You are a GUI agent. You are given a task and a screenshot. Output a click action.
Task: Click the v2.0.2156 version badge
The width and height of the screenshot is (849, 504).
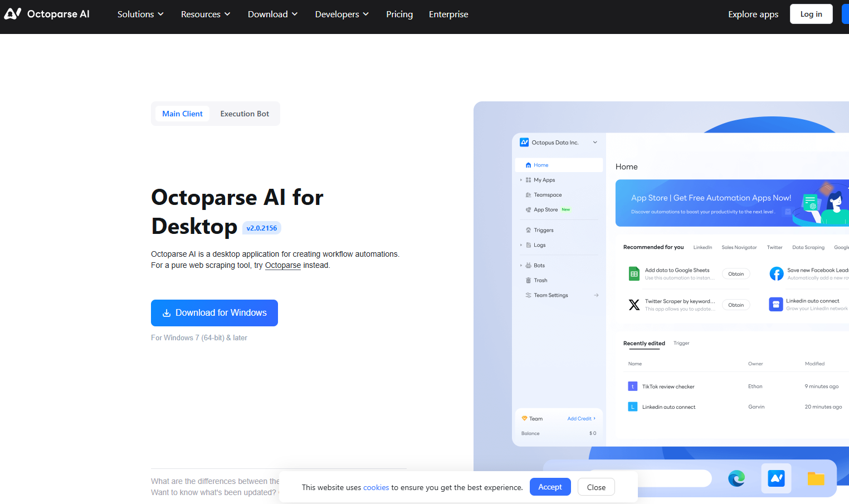pyautogui.click(x=262, y=228)
